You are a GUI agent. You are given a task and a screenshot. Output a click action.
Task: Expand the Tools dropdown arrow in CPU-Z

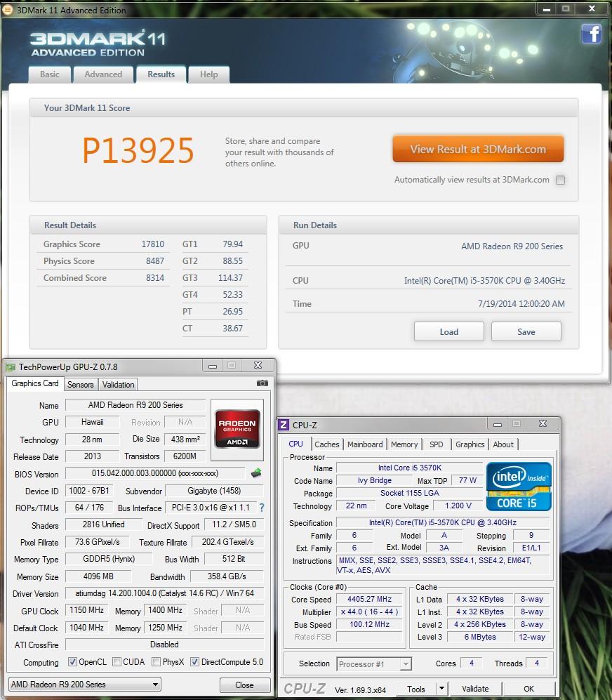click(x=441, y=688)
